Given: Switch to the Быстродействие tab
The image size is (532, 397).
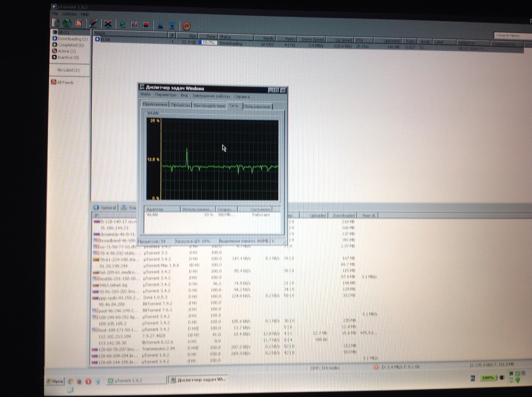Looking at the screenshot, I should click(209, 106).
